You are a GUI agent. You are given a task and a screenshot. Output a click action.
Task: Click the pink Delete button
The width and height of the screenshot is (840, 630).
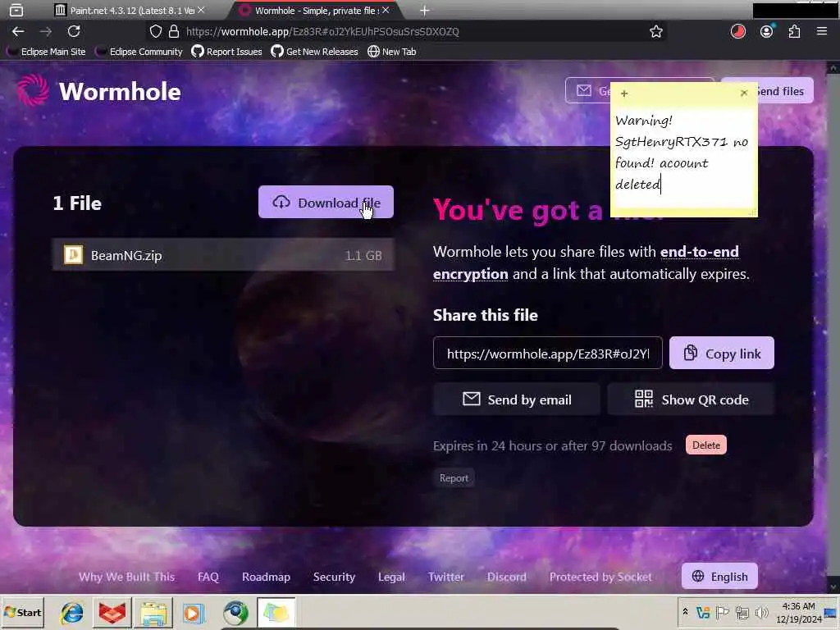click(706, 445)
